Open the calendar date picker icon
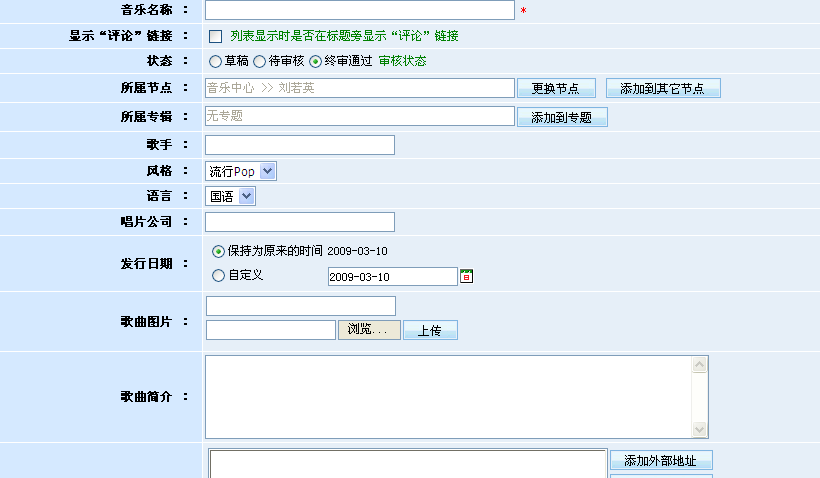 [466, 276]
